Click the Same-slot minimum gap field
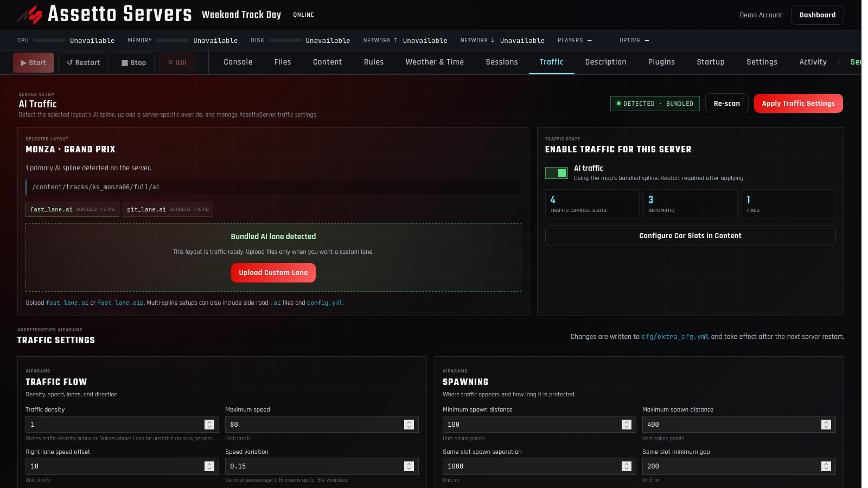 coord(739,466)
